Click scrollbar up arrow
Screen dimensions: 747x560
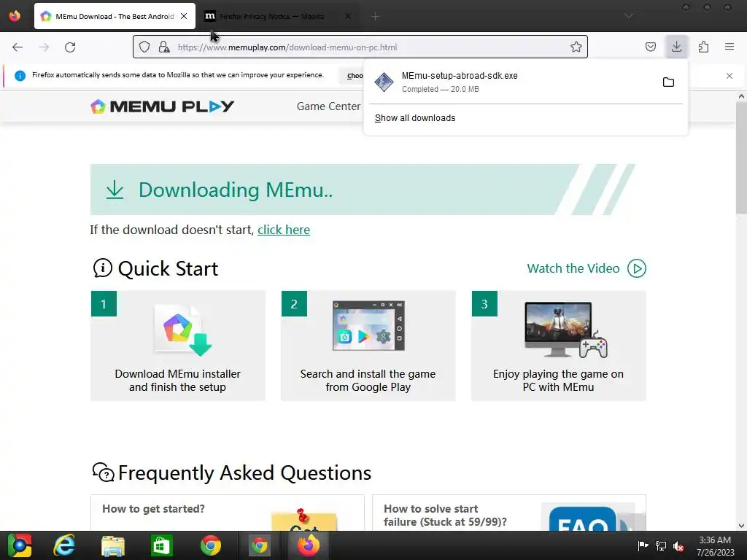[741, 96]
